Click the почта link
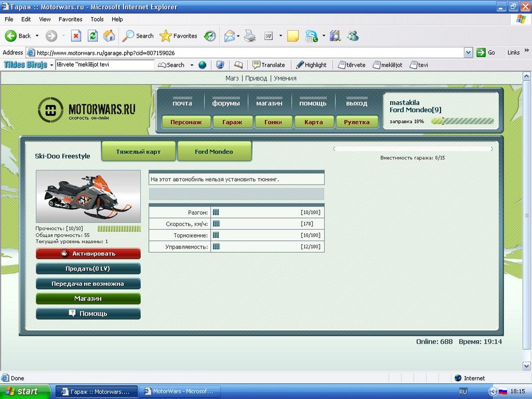The image size is (532, 399). [x=182, y=103]
